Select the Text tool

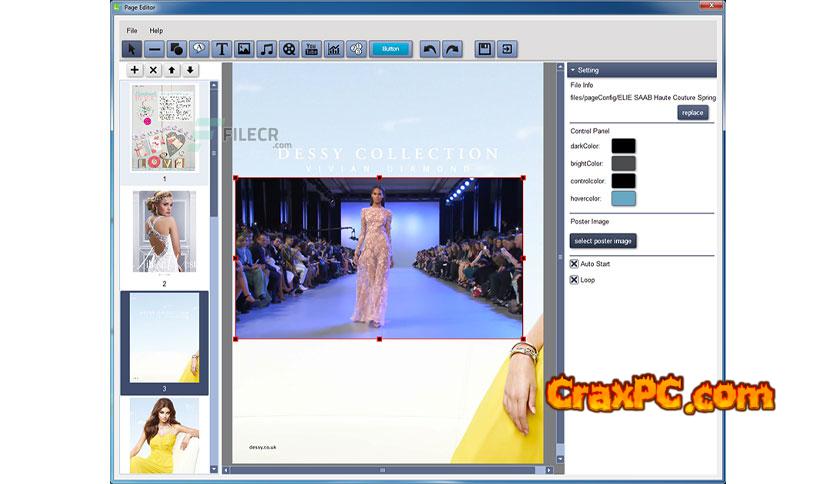[221, 48]
